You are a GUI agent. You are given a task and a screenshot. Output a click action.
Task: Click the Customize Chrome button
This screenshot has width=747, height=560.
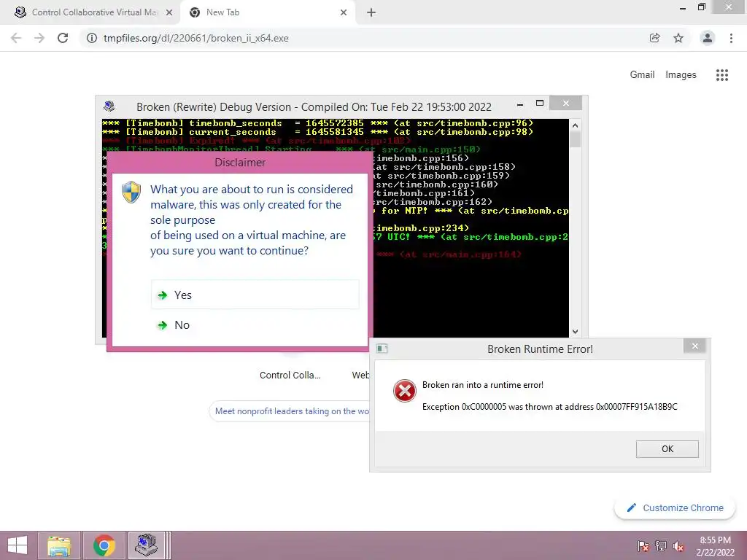tap(675, 508)
